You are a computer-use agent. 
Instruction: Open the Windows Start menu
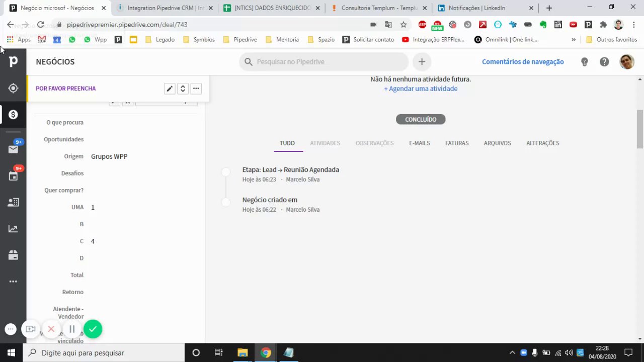click(x=11, y=352)
